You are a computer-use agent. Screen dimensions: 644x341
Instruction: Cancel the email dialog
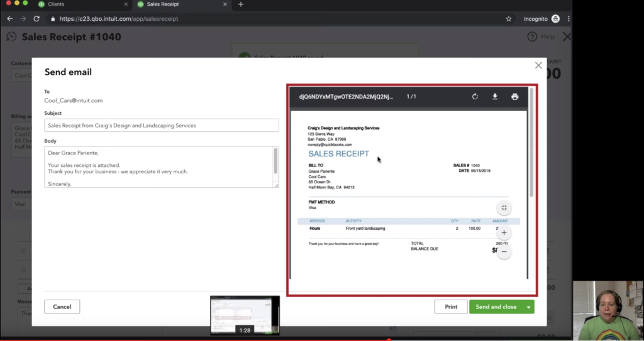(62, 307)
